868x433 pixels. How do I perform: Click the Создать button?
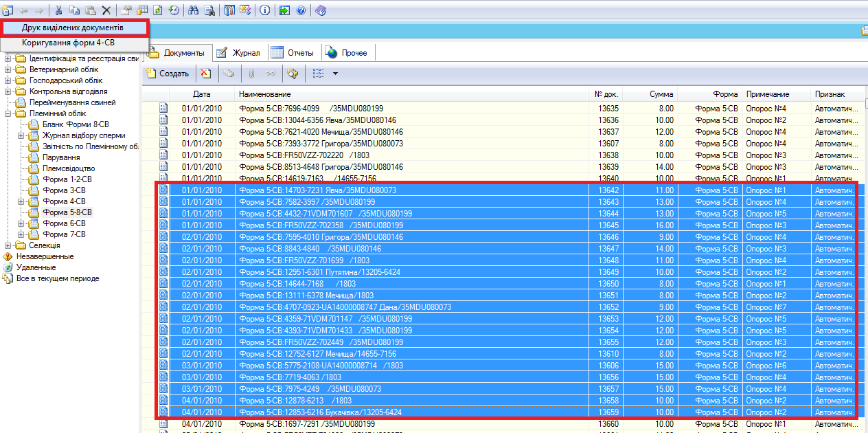168,74
